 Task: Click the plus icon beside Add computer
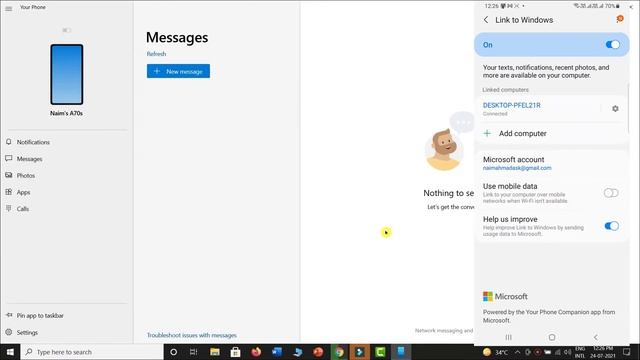pos(487,133)
